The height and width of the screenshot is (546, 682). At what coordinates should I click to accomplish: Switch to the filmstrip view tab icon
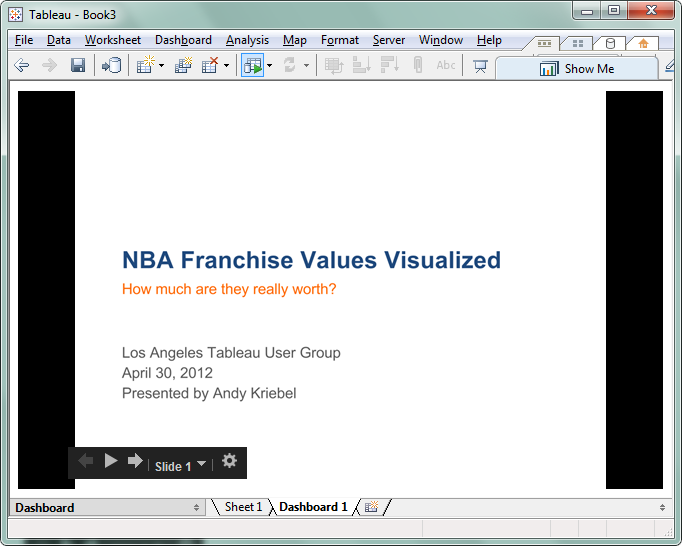[x=544, y=43]
